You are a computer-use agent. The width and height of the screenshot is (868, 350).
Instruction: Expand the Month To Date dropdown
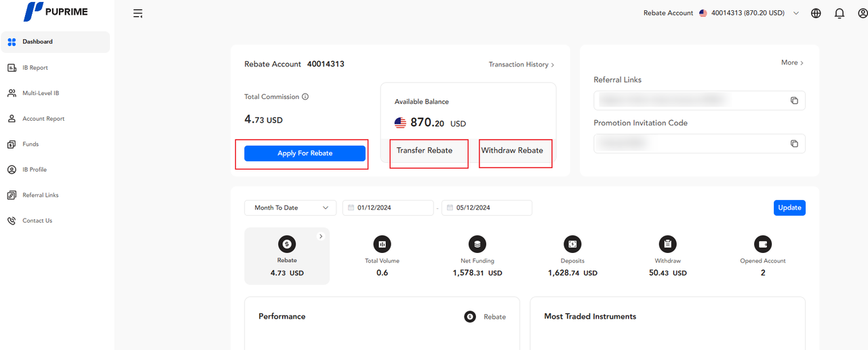tap(290, 208)
